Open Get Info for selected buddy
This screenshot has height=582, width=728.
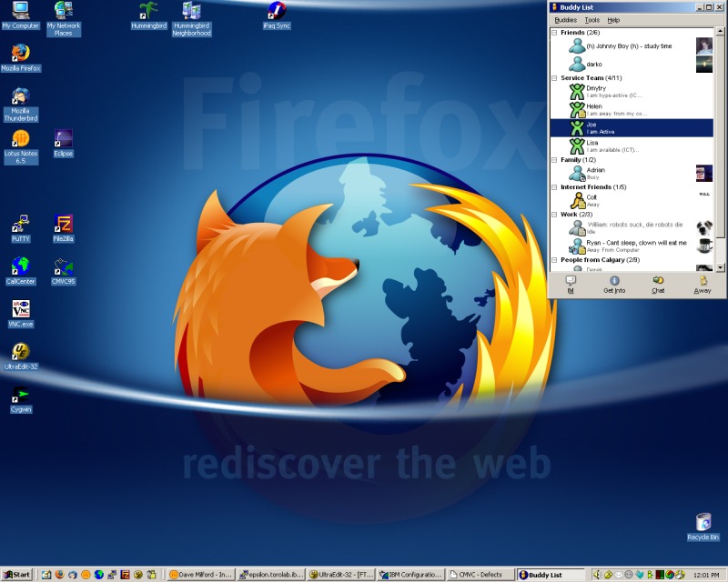tap(614, 284)
